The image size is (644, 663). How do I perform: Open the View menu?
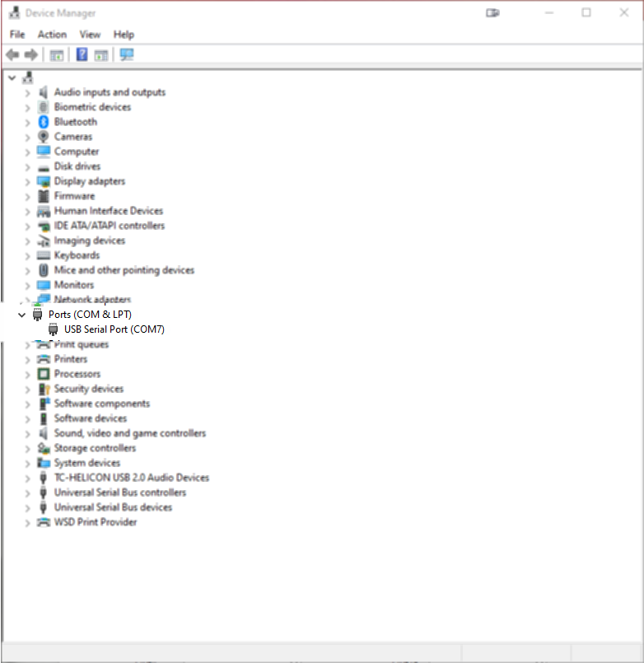(x=90, y=35)
